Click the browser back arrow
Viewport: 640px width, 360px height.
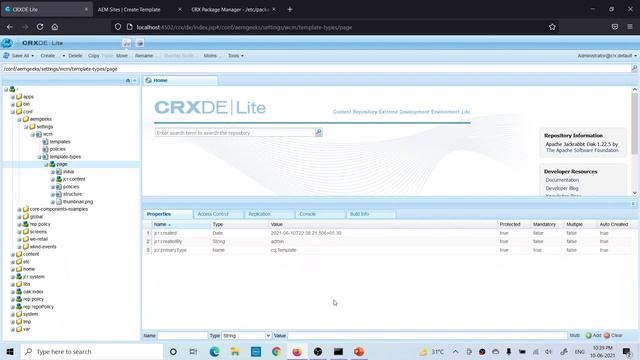coord(10,27)
